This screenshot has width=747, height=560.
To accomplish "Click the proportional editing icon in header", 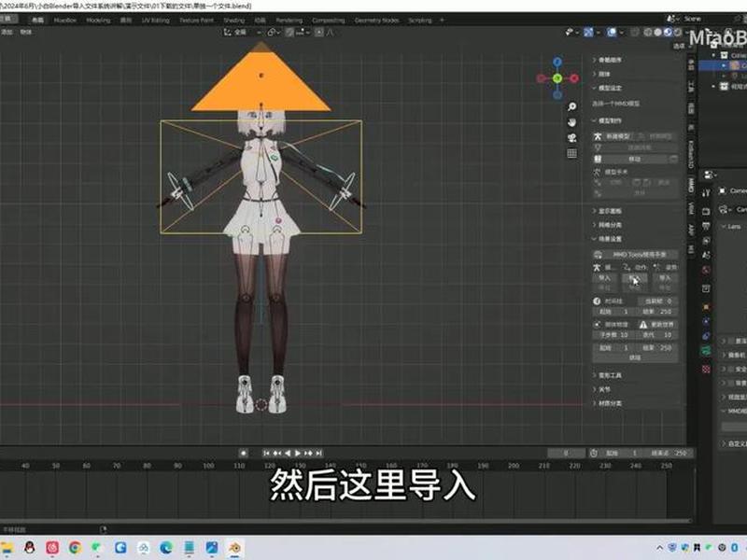I will (319, 32).
